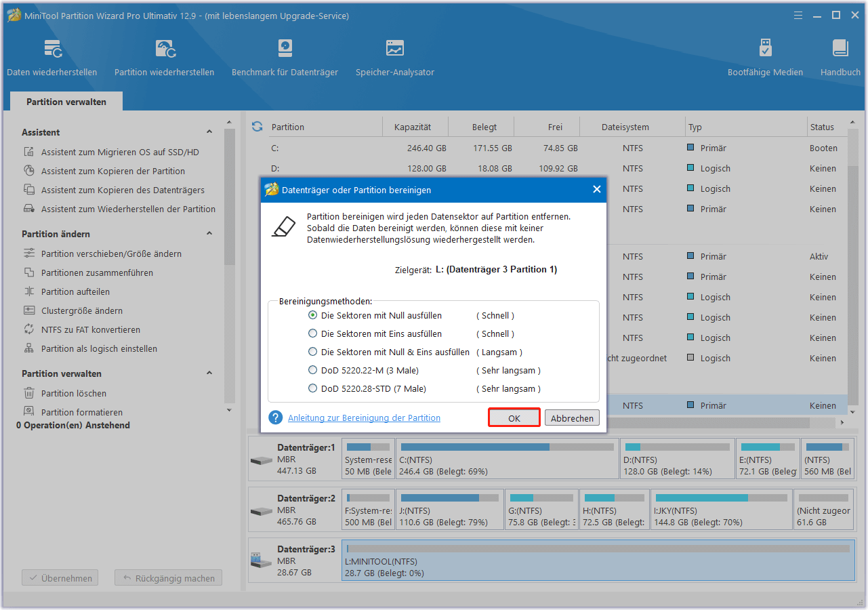
Task: Click G:(NTFS) block on Datenträger 2
Action: pos(541,510)
